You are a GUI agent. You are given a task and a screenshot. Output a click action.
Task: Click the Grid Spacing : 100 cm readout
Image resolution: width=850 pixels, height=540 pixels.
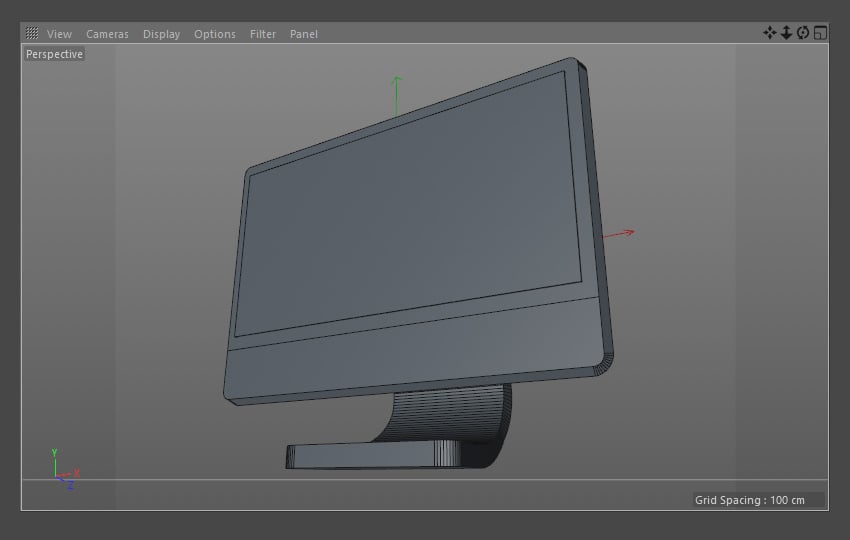[x=750, y=500]
